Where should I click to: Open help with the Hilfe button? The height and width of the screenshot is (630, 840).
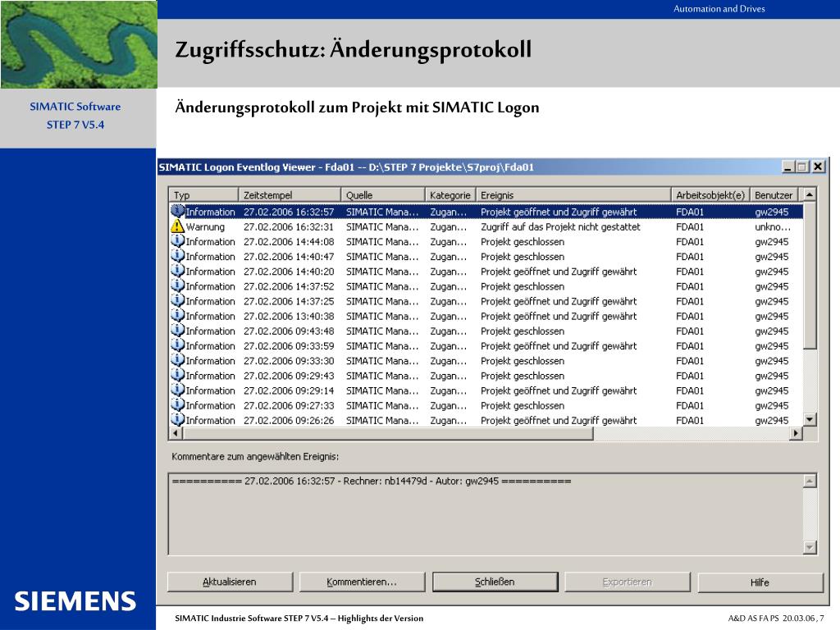(x=760, y=582)
